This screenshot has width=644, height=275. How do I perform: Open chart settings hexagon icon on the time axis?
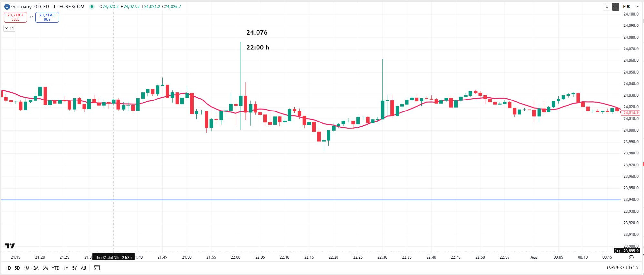pos(631,257)
